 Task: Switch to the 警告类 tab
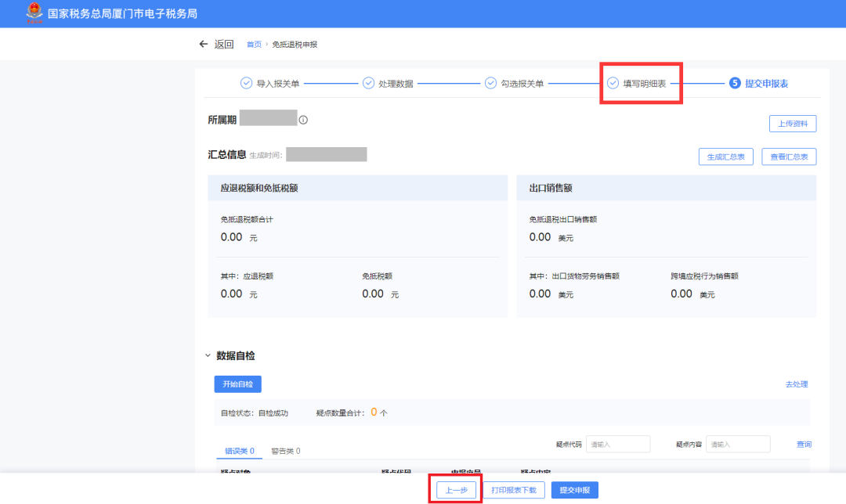point(285,451)
